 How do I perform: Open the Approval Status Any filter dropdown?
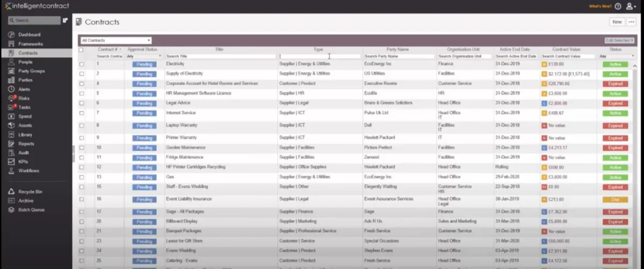[x=144, y=56]
